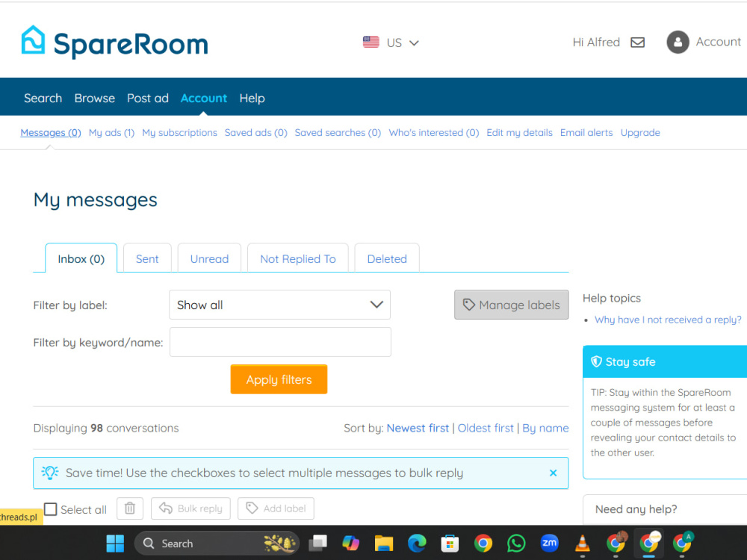Viewport: 747px width, 560px height.
Task: Open the Not Replied To tab
Action: tap(298, 258)
